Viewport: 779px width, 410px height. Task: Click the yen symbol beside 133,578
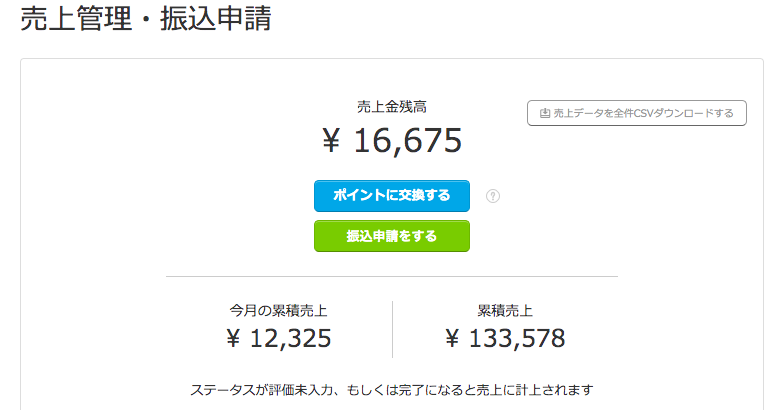point(452,339)
